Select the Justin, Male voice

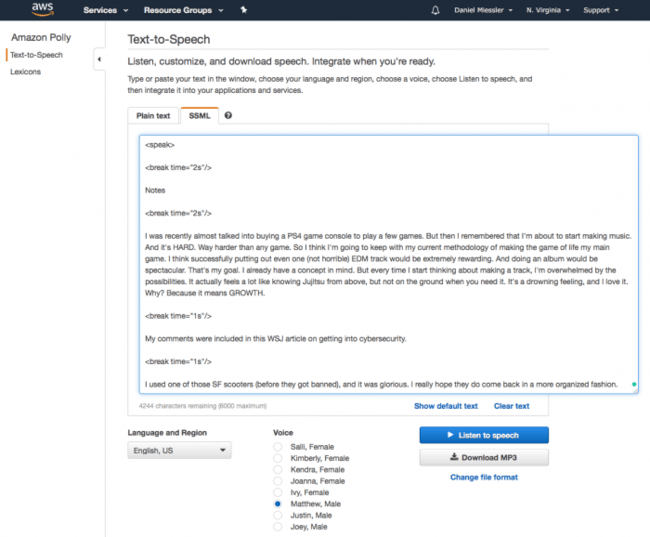click(x=277, y=515)
